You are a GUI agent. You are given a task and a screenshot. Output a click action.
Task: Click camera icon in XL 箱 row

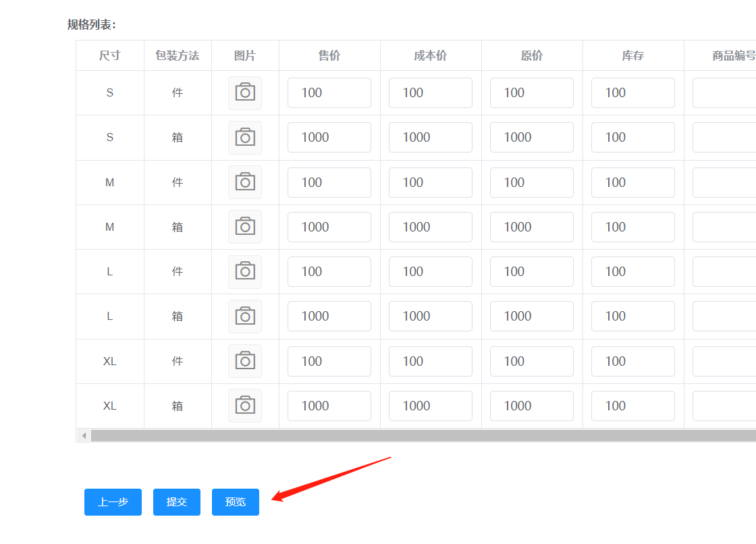click(x=245, y=406)
